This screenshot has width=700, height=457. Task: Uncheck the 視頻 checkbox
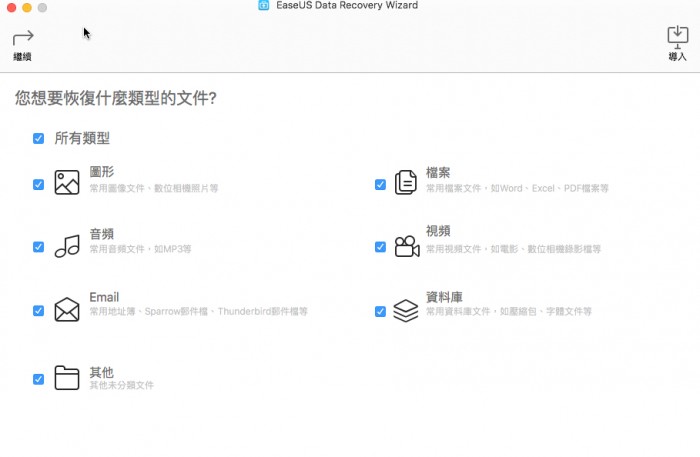point(380,247)
